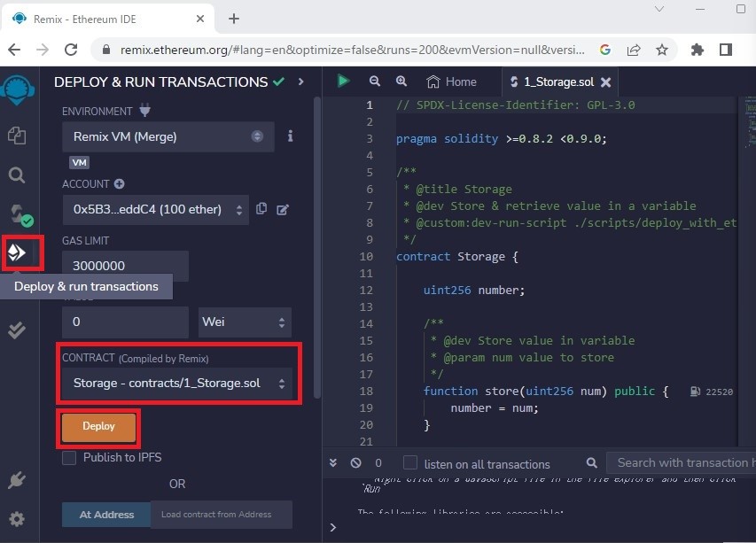The height and width of the screenshot is (543, 756).
Task: Open a new browser tab
Action: (x=234, y=19)
